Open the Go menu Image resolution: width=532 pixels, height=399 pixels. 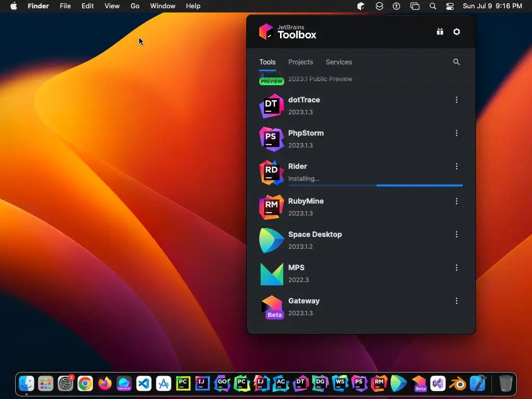click(x=135, y=6)
